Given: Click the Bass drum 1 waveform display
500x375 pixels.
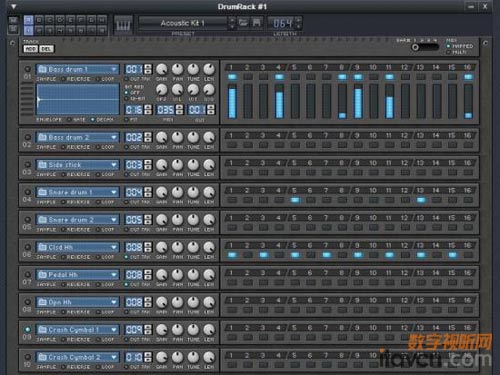Looking at the screenshot, I should point(78,99).
